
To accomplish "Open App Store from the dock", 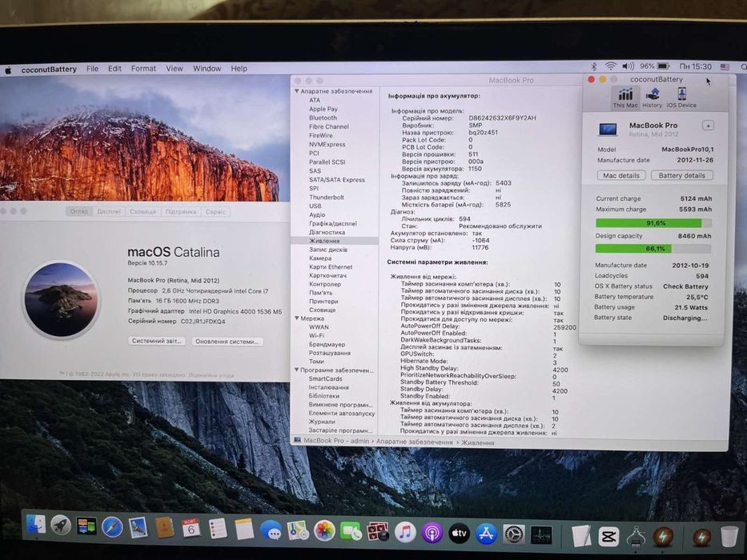I will (x=486, y=534).
